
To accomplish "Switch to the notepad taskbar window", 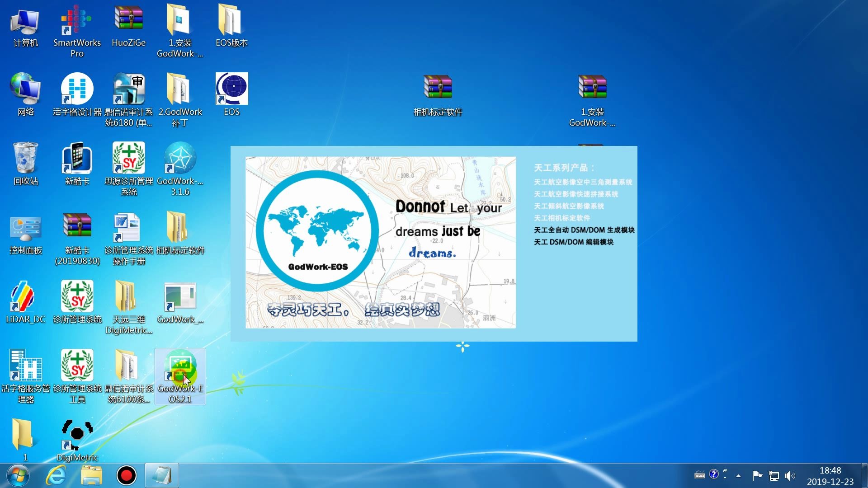I will (162, 475).
